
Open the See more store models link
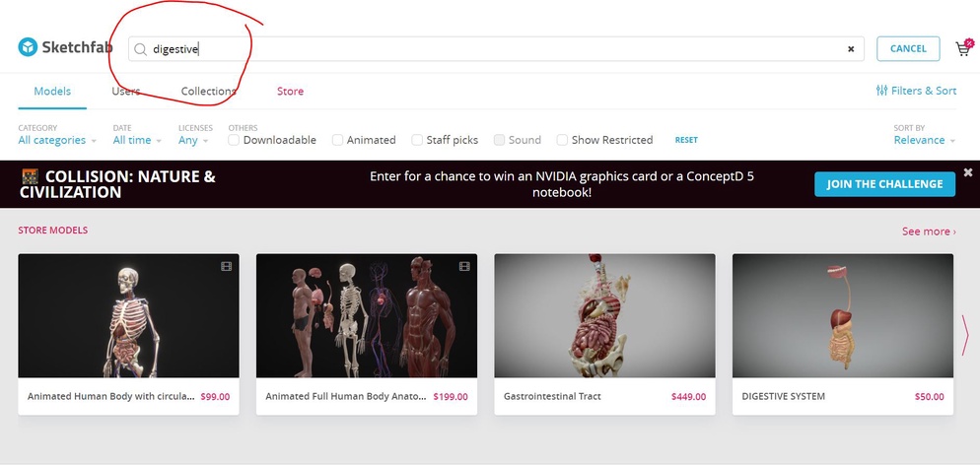929,231
